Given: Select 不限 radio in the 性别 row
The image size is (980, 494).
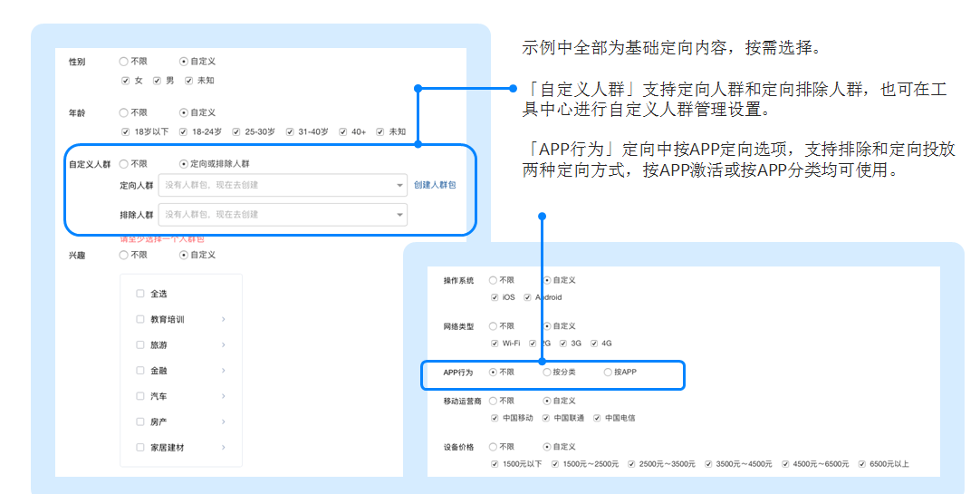Looking at the screenshot, I should click(124, 62).
